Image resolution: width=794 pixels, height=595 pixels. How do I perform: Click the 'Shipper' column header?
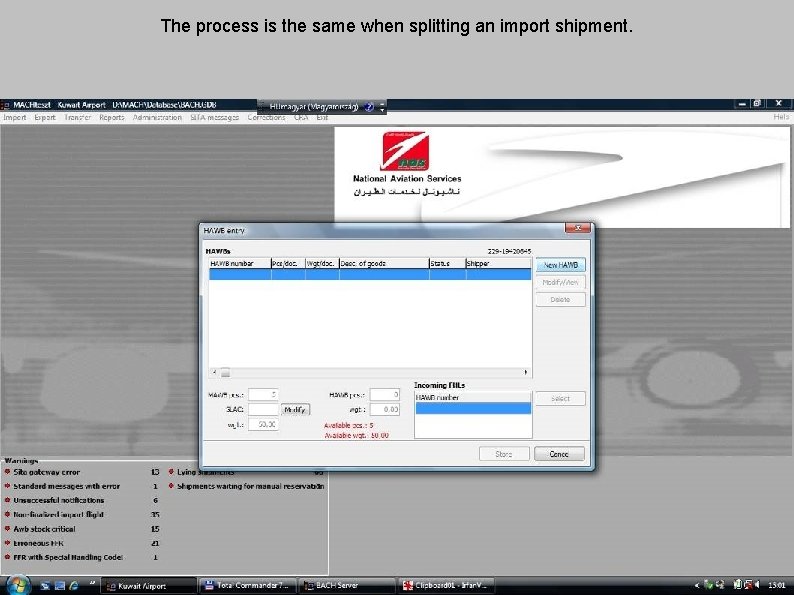click(x=498, y=263)
